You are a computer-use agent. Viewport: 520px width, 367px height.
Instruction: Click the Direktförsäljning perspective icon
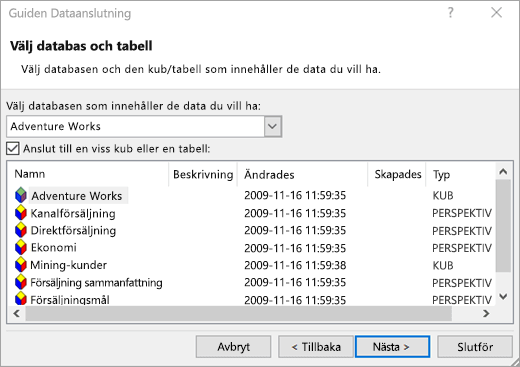click(x=21, y=230)
